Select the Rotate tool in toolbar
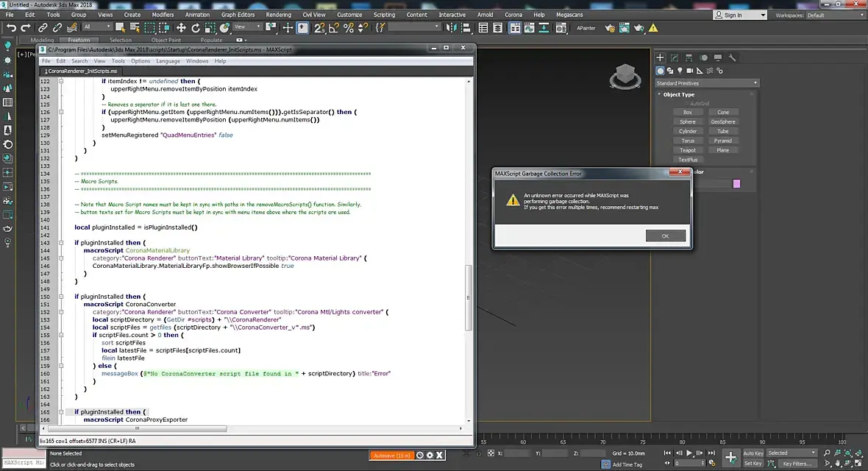The width and height of the screenshot is (868, 471). pos(196,27)
